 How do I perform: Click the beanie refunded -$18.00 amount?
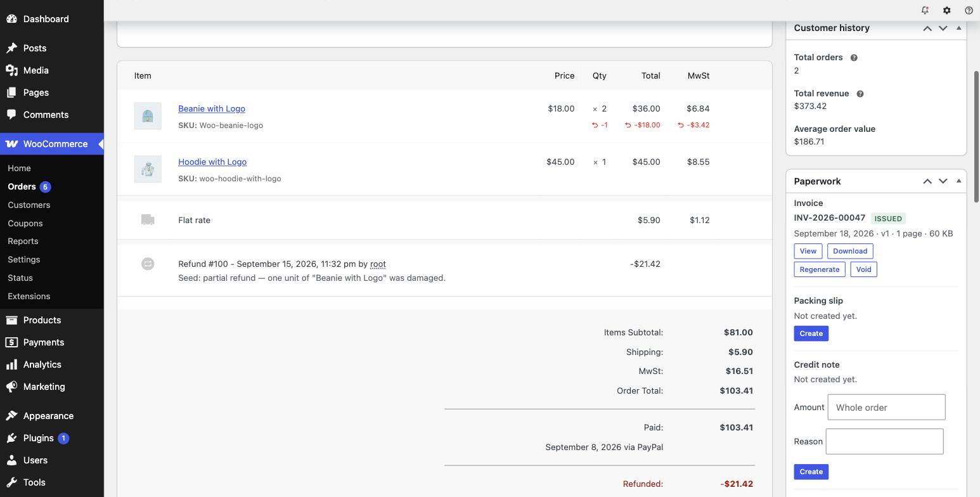click(x=642, y=125)
